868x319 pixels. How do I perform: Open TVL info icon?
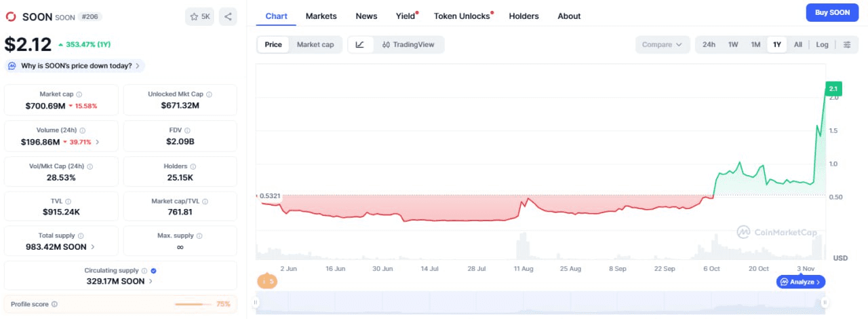[67, 201]
